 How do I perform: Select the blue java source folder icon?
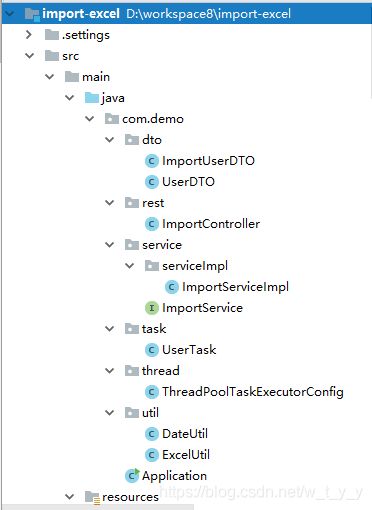pyautogui.click(x=92, y=98)
